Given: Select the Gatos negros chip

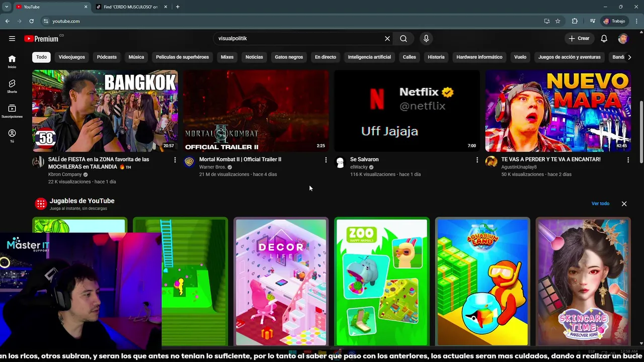Looking at the screenshot, I should point(289,57).
